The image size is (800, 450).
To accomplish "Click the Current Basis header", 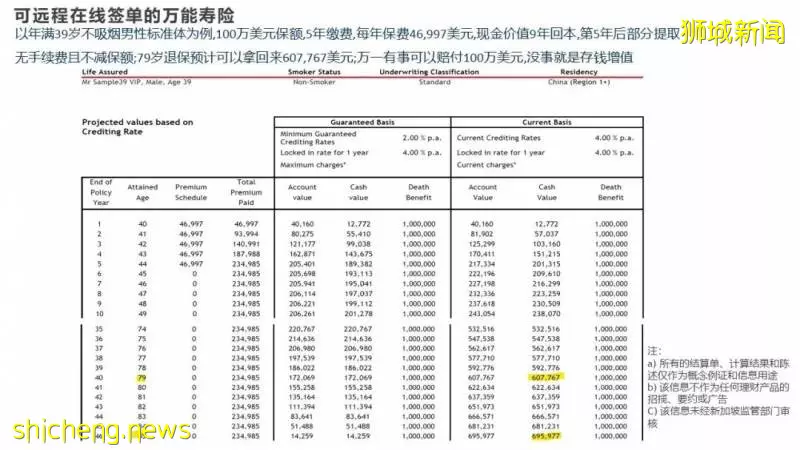I will click(546, 122).
